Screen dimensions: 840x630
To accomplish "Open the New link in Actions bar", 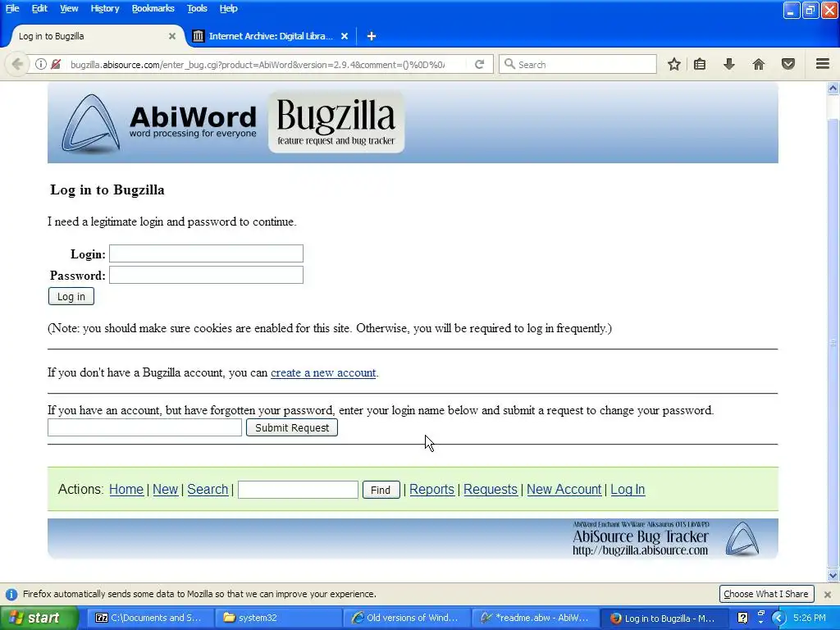I will (x=165, y=489).
